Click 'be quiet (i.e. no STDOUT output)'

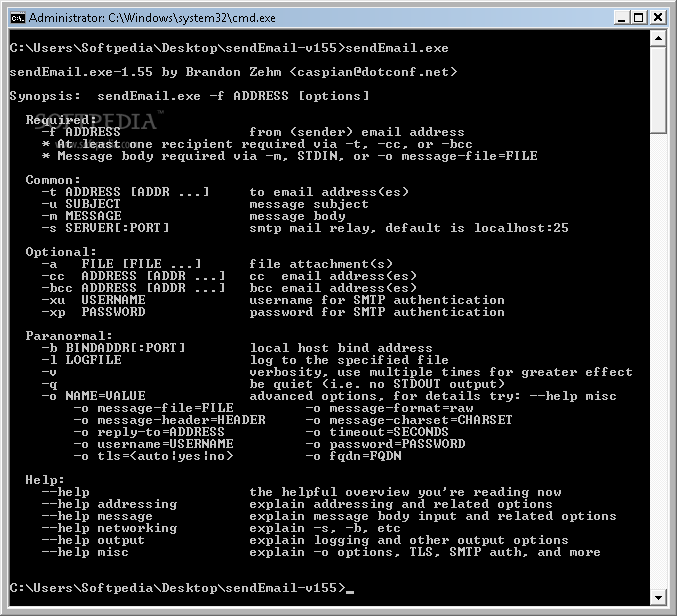pos(377,384)
